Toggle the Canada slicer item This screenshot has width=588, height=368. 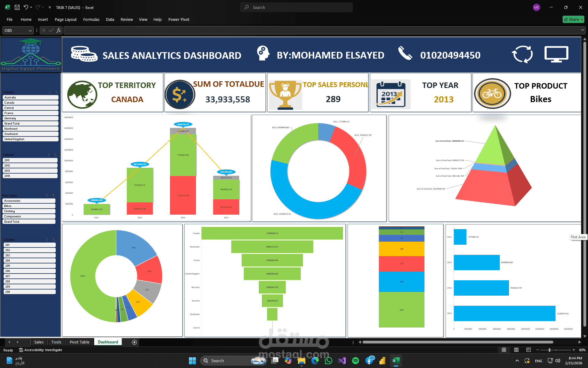30,103
